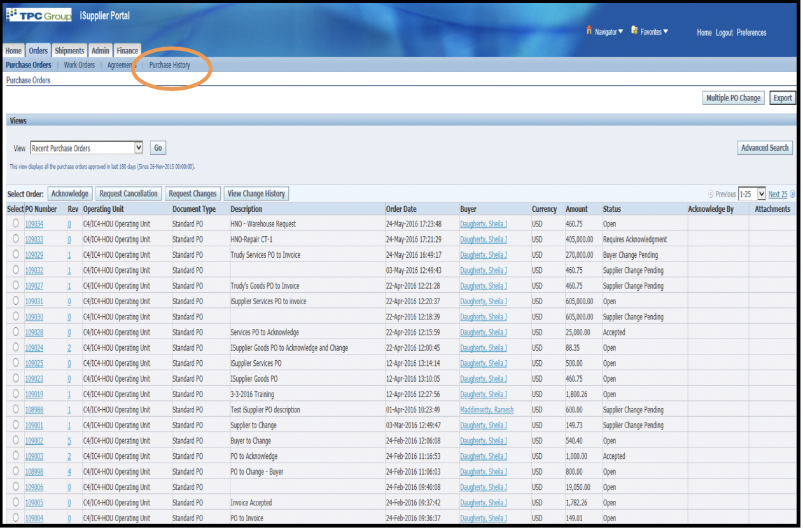
Task: Click the Multiple PO Change button
Action: (733, 98)
